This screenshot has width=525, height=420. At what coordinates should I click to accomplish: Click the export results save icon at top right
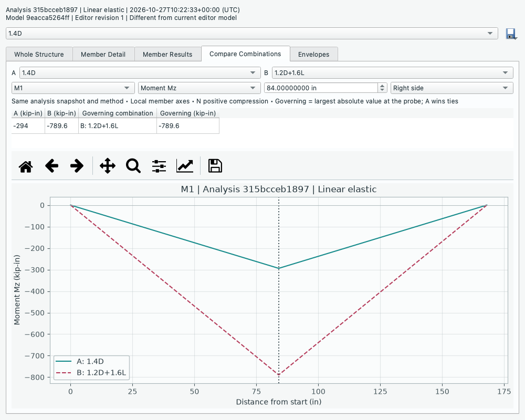click(511, 34)
